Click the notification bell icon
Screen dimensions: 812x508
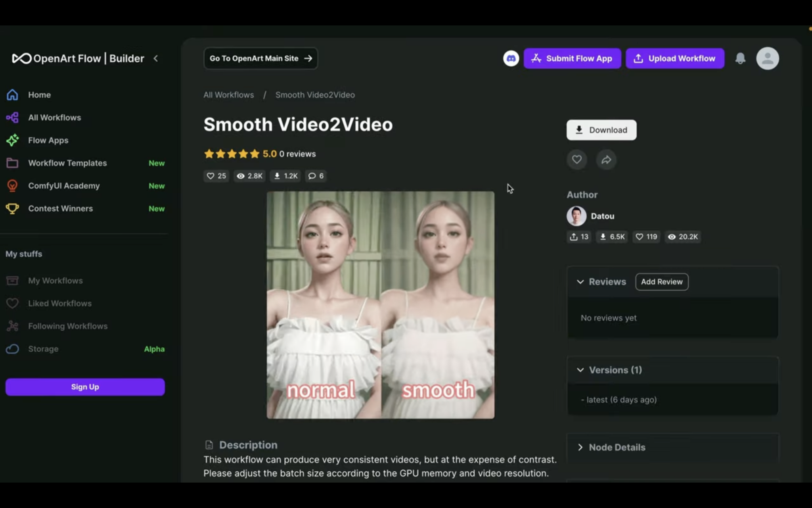pyautogui.click(x=741, y=58)
